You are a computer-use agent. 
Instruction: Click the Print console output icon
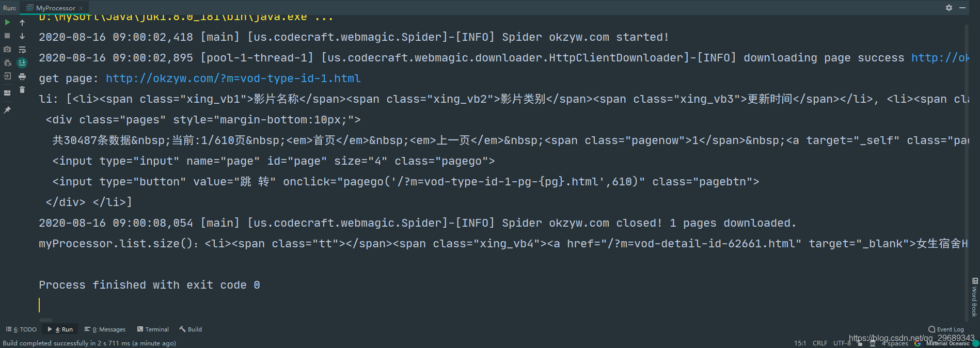22,76
